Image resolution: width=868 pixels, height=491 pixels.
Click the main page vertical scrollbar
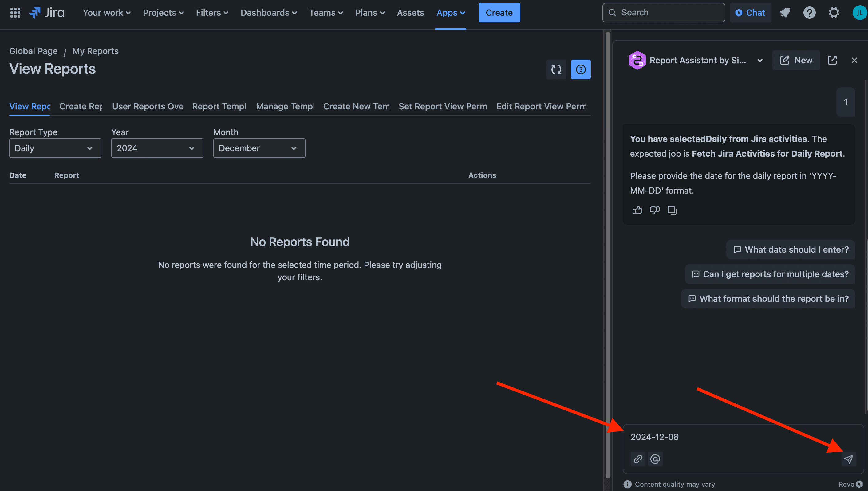click(608, 255)
